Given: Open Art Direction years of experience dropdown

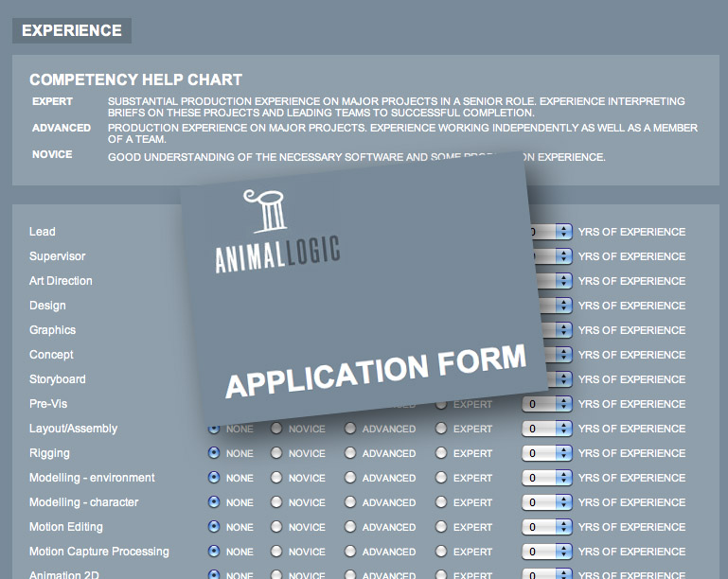Looking at the screenshot, I should pos(554,281).
